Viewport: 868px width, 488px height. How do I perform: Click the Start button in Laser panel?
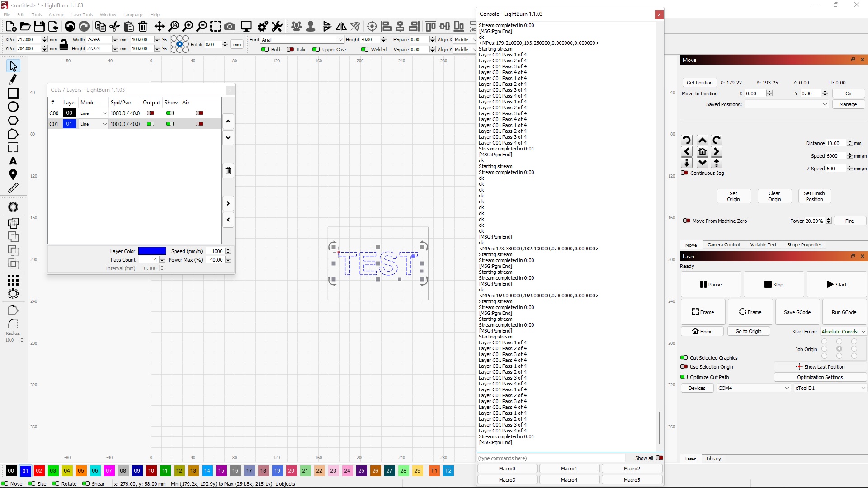point(836,284)
